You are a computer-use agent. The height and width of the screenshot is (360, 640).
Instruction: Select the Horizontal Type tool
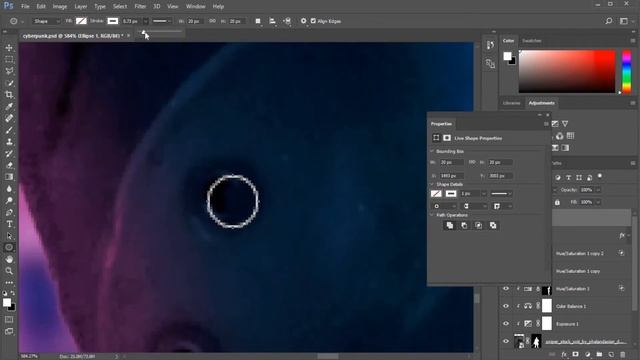coord(9,224)
